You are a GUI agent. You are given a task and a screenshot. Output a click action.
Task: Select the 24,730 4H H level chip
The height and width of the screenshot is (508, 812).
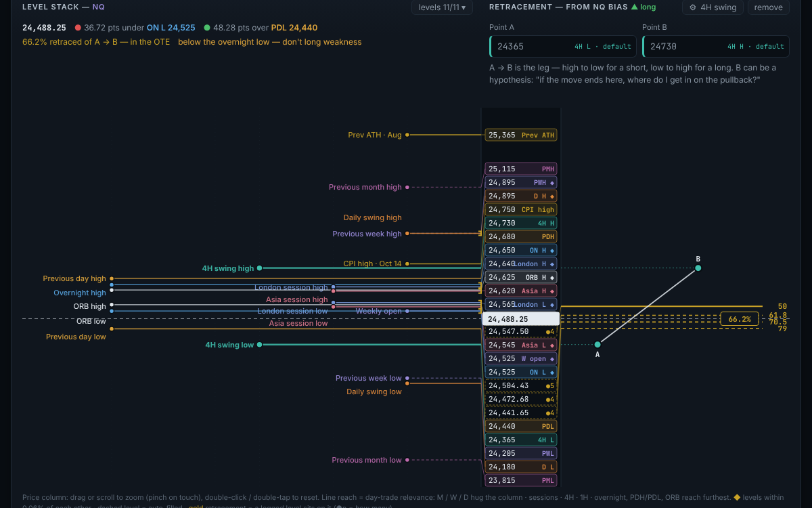(521, 223)
